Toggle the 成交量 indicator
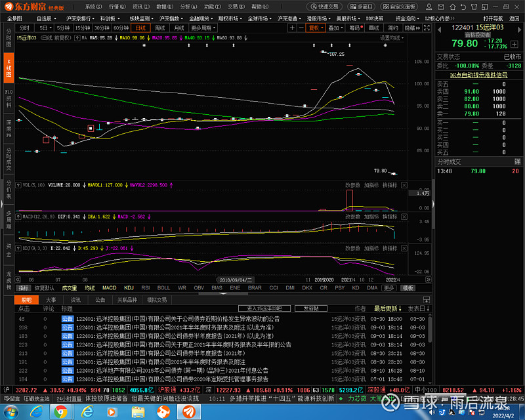 coord(70,288)
